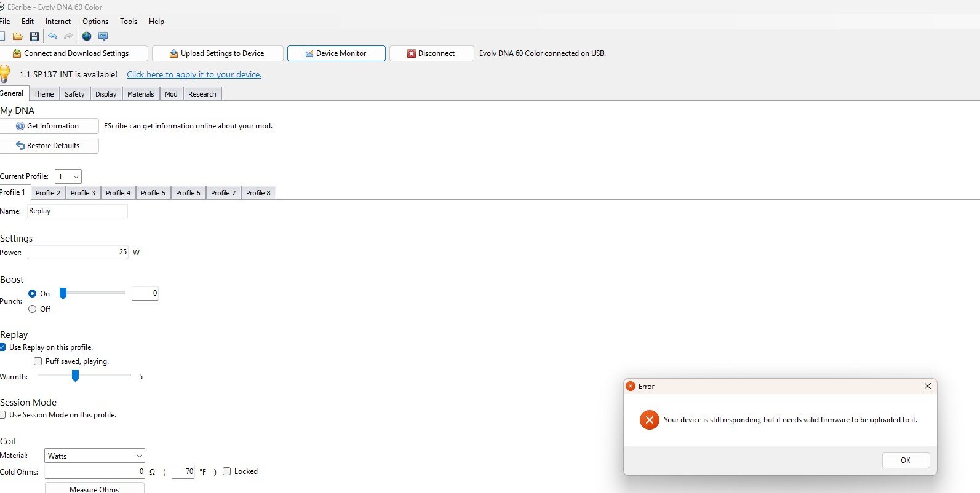
Task: Click the 'Evolv DNA 60 Color connected on USB.' status text
Action: pyautogui.click(x=543, y=53)
